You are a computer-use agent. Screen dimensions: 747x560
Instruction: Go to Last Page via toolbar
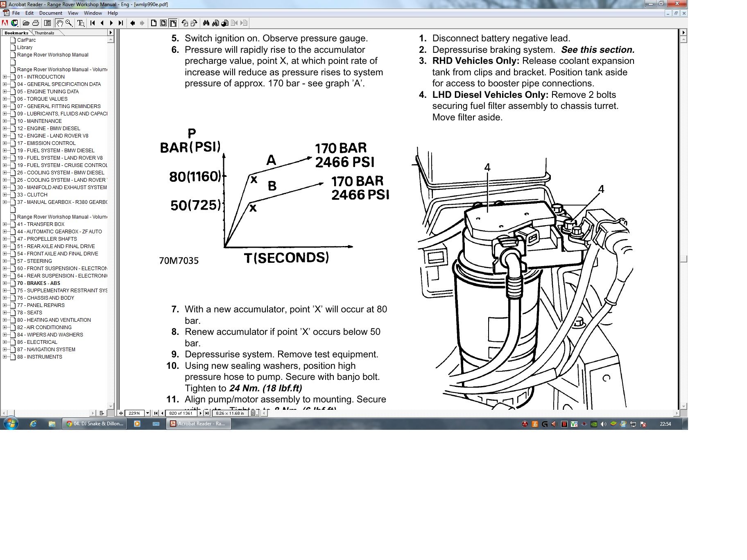(121, 23)
